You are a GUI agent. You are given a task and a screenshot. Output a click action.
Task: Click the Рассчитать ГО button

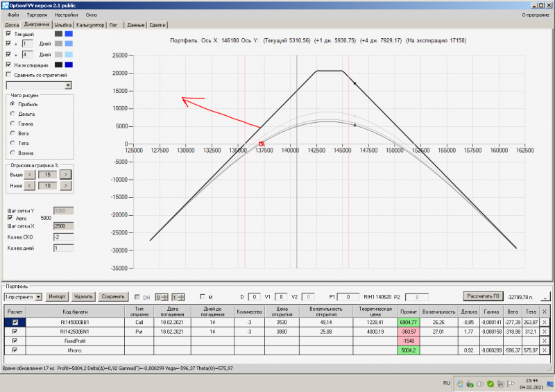(x=483, y=296)
